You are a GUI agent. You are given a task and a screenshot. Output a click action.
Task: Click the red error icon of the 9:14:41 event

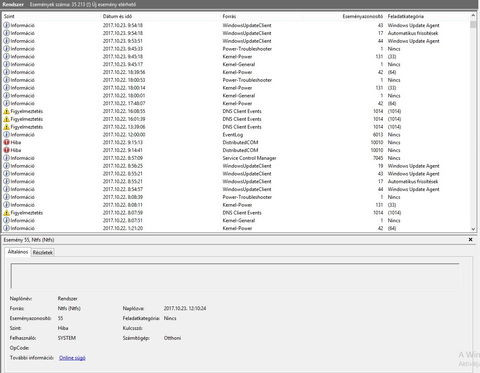pos(6,150)
